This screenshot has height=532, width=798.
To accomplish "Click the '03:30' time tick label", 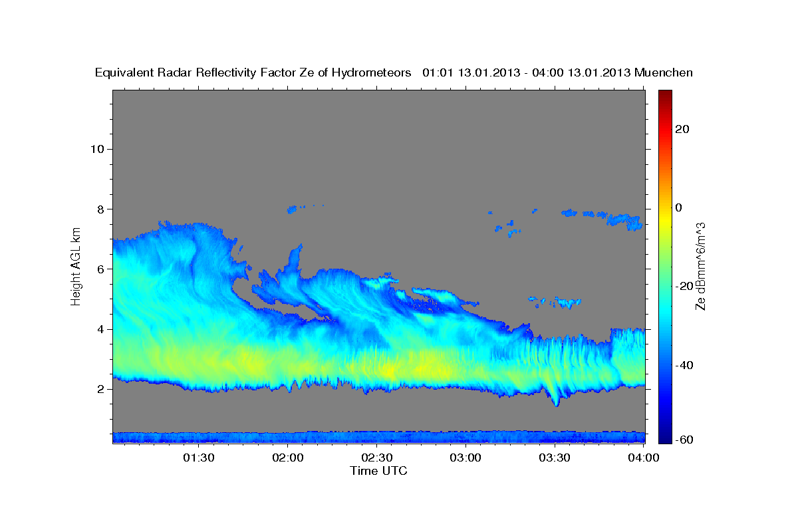I will pos(555,458).
